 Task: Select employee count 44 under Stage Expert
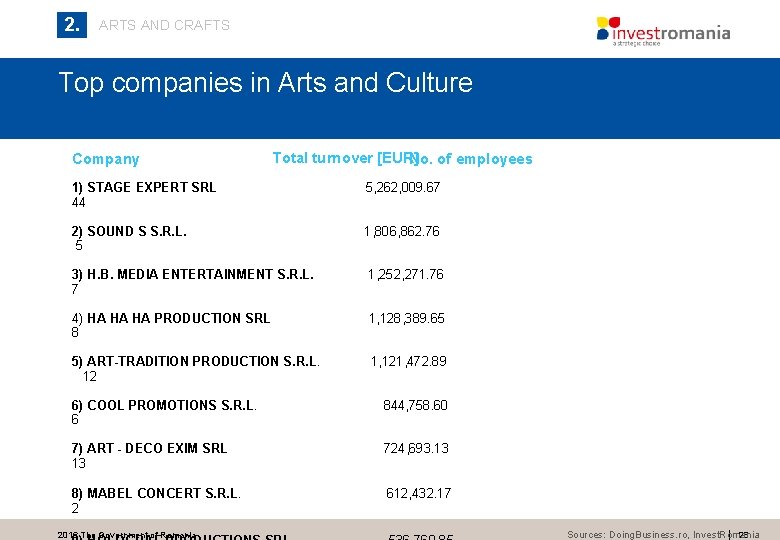pyautogui.click(x=79, y=202)
